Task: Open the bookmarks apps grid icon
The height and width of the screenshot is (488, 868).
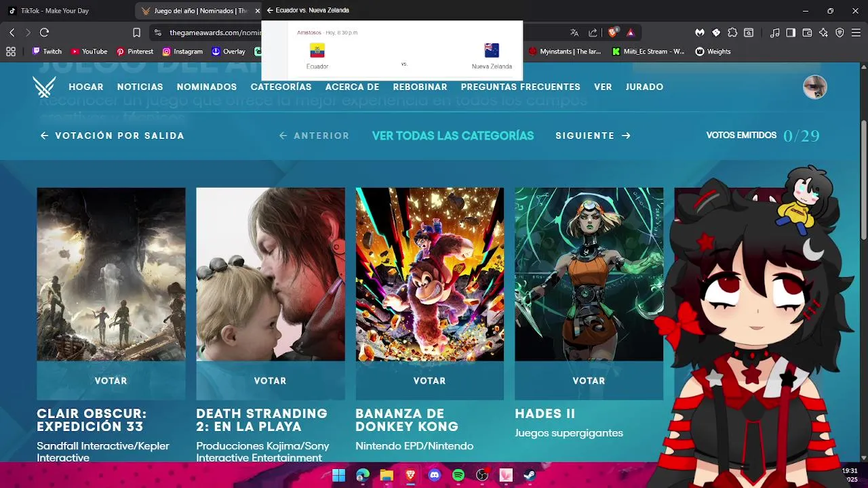Action: coord(11,52)
